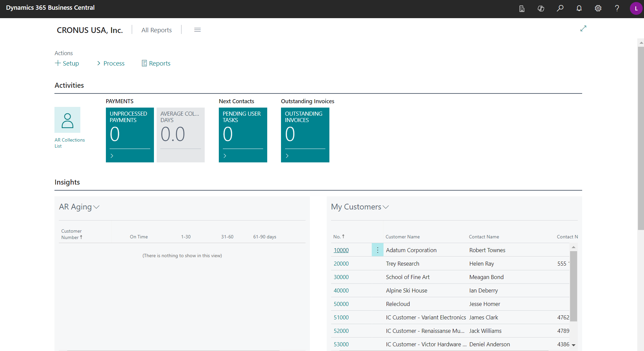Click My Customers list scroll up arrow
The height and width of the screenshot is (351, 644).
[x=573, y=247]
